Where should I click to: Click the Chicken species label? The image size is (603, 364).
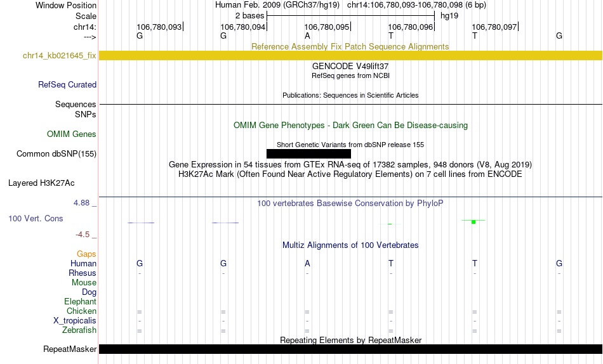tap(81, 311)
